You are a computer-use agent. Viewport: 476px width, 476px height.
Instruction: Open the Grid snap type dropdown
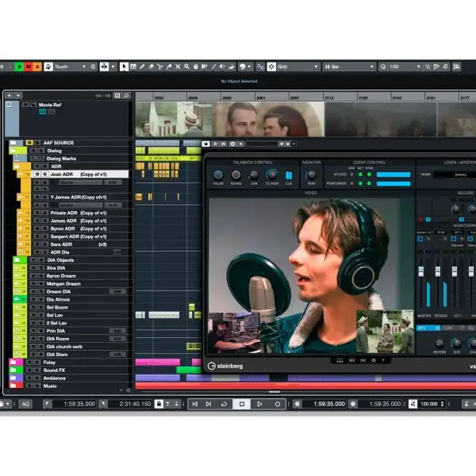296,67
